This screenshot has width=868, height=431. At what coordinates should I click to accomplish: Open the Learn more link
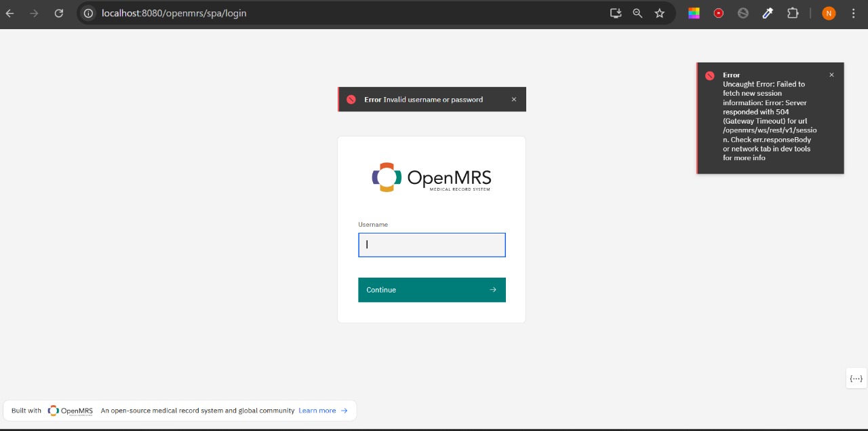click(x=323, y=411)
